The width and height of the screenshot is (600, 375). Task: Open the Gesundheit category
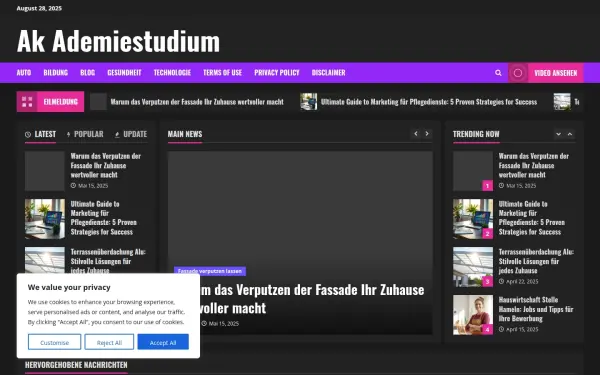[124, 73]
